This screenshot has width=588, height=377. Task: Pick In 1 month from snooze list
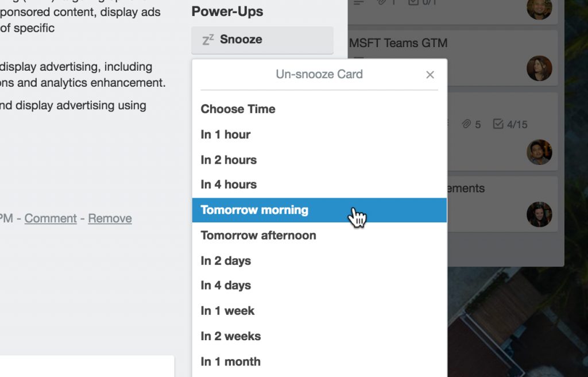pyautogui.click(x=230, y=361)
